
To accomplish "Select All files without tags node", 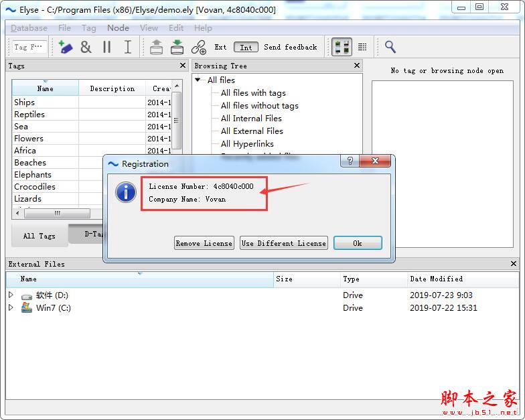I will 260,106.
